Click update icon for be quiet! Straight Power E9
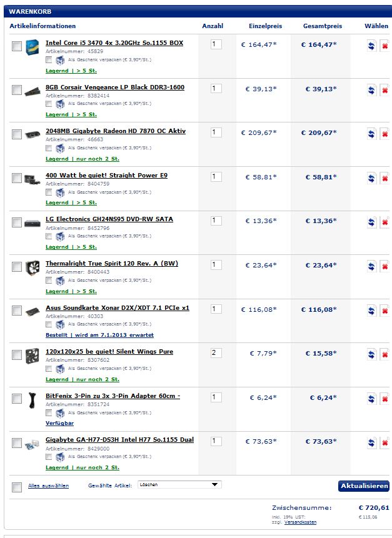 click(371, 179)
